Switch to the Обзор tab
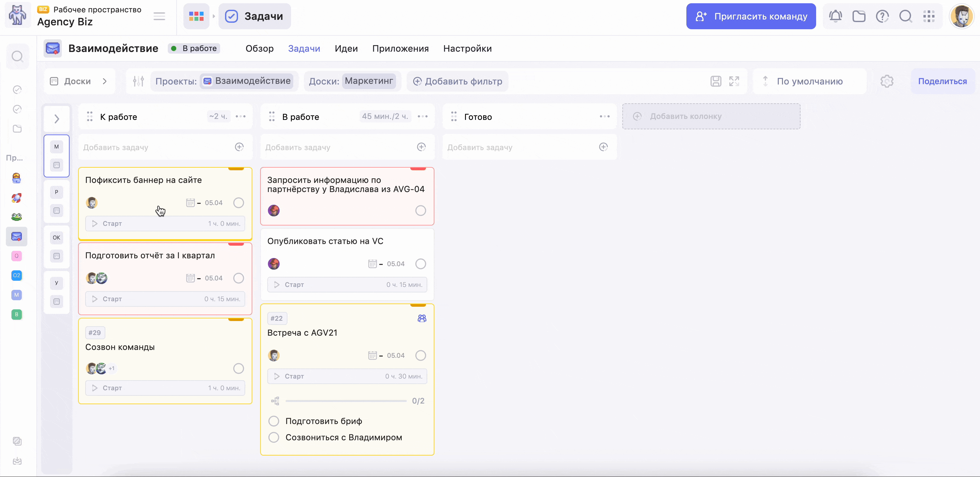 click(x=259, y=49)
